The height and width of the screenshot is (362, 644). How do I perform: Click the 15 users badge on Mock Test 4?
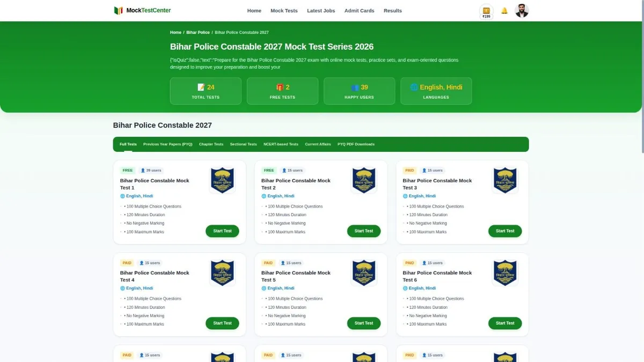[150, 263]
